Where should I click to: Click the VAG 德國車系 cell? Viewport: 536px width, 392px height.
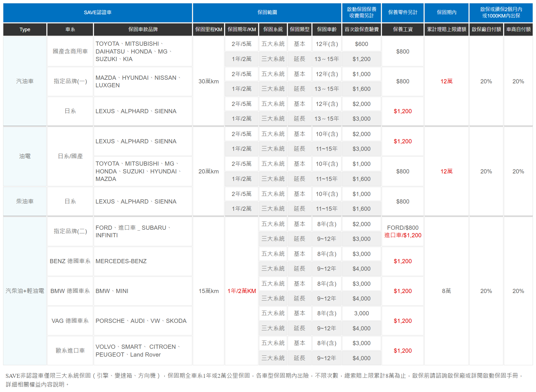[x=70, y=321]
